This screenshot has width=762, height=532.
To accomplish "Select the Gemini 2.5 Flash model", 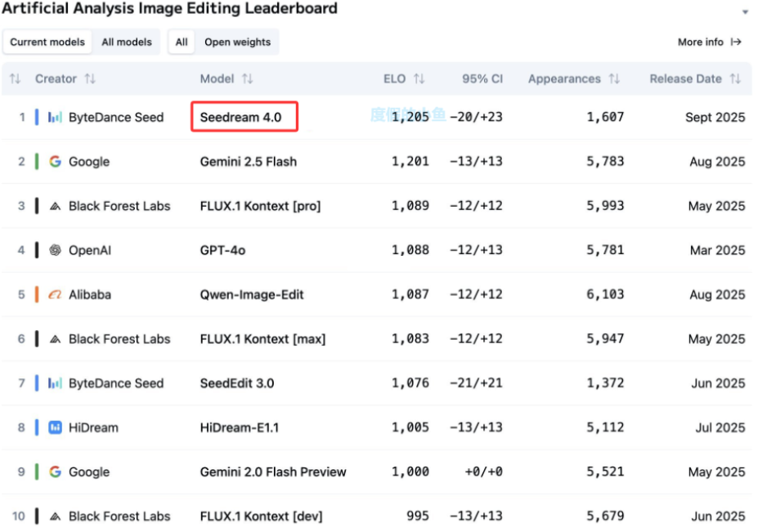I will [249, 161].
